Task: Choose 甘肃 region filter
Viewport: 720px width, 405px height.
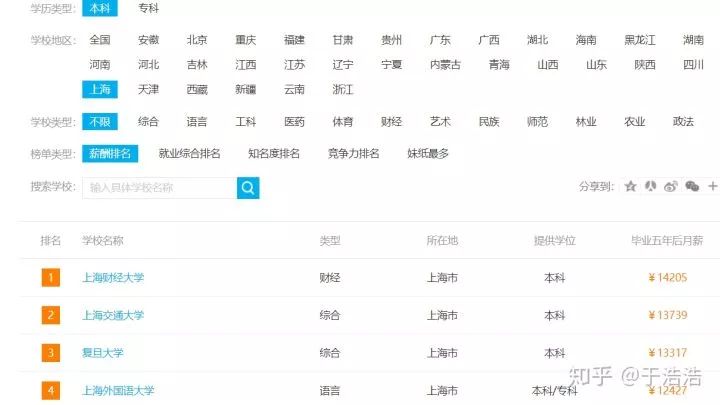Action: click(343, 40)
